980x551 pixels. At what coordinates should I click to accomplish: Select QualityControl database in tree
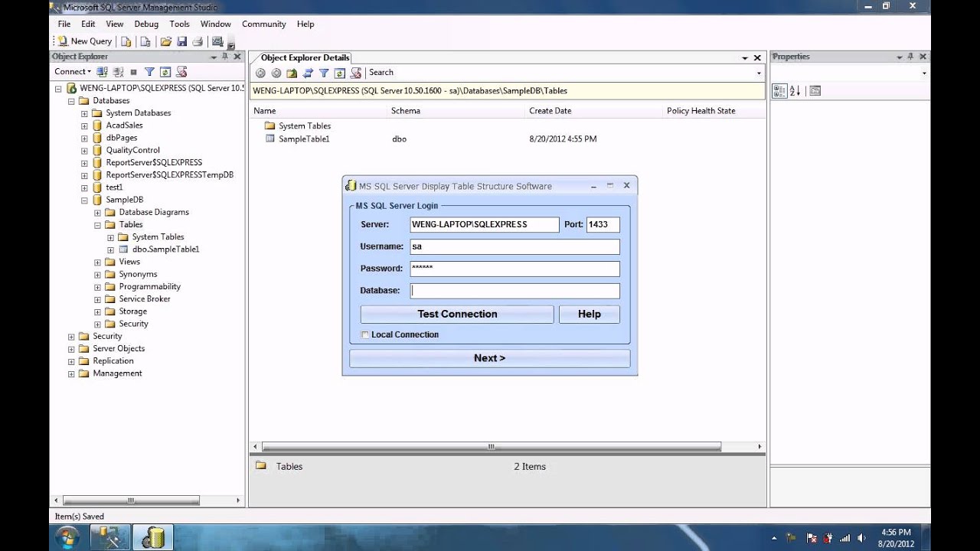(132, 151)
